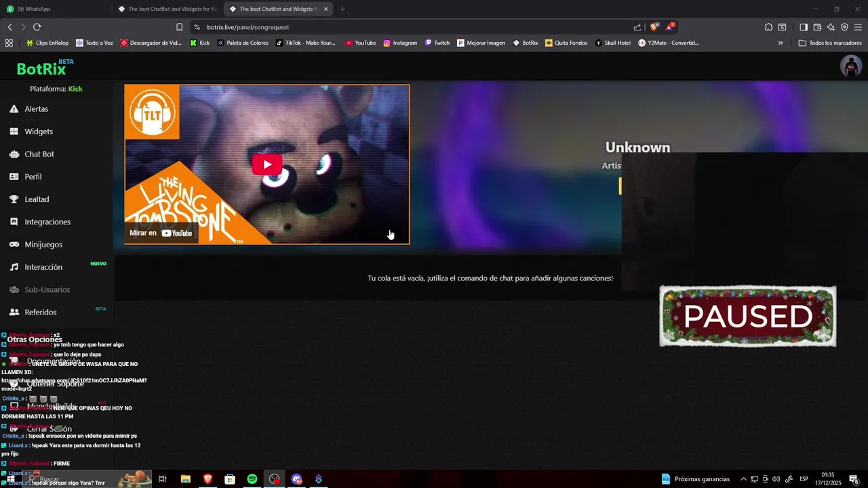Toggle the browser sidebar panel
Viewport: 868px width, 488px height.
(804, 27)
